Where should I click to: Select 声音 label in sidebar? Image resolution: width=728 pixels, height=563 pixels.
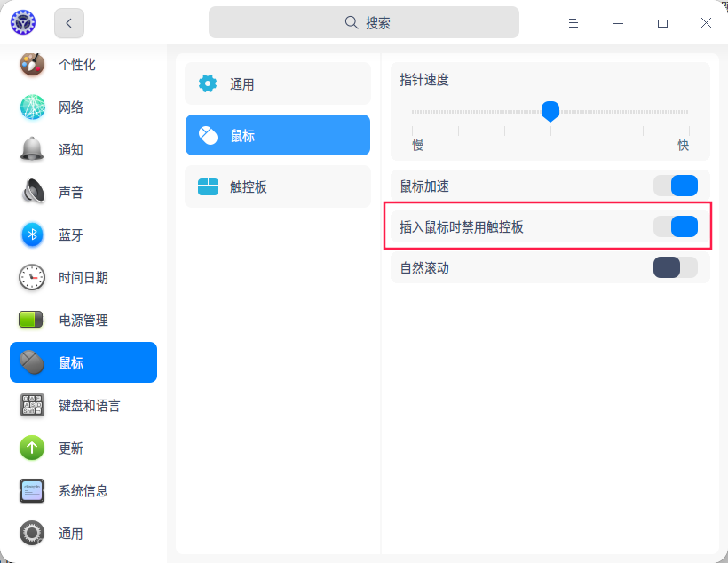[70, 192]
